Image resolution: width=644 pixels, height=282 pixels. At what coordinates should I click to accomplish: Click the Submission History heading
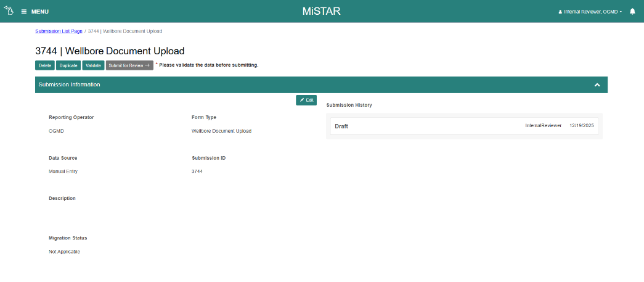click(349, 106)
